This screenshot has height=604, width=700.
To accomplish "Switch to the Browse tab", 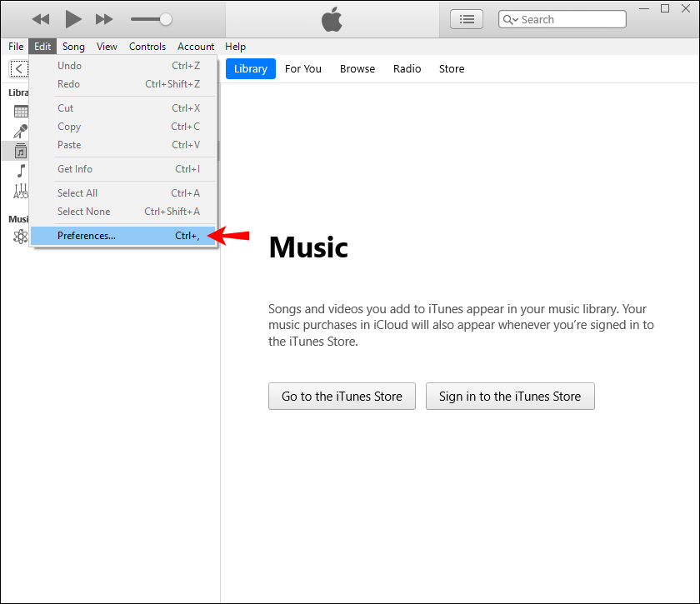I will point(357,69).
